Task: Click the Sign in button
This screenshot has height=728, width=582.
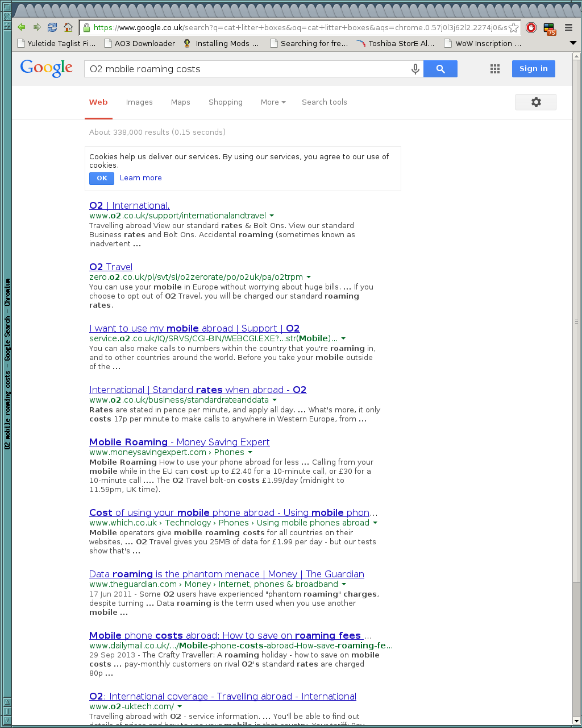Action: tap(534, 69)
